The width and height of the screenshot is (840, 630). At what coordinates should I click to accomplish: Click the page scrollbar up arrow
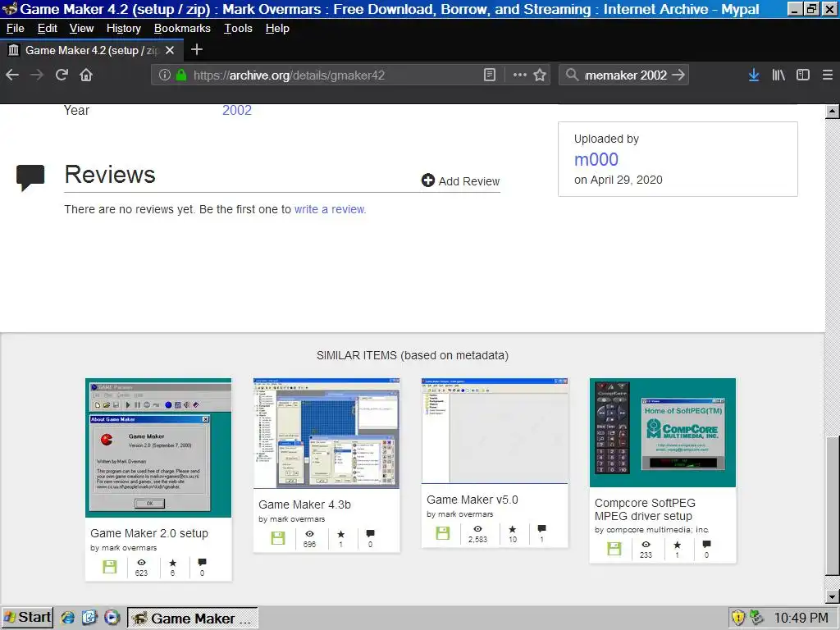click(832, 112)
